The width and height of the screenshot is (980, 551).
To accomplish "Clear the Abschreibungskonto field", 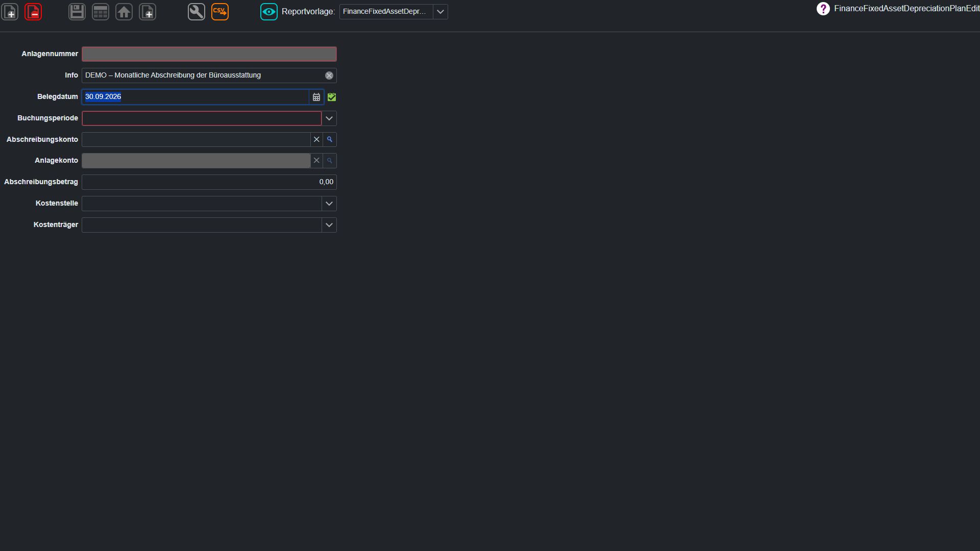I will coord(316,139).
